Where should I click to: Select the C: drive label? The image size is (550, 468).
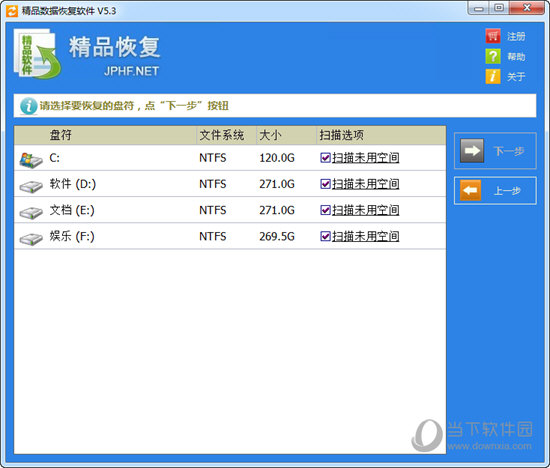point(54,158)
